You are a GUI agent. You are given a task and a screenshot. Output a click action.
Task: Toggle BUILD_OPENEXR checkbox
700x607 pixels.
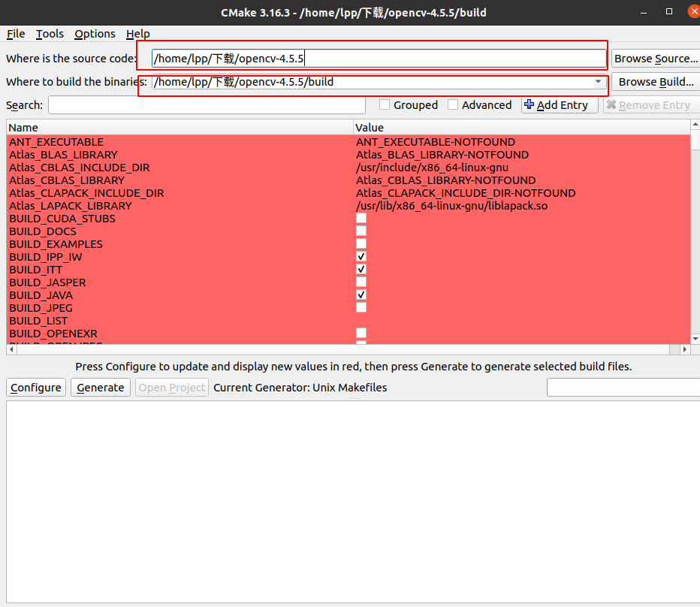361,334
